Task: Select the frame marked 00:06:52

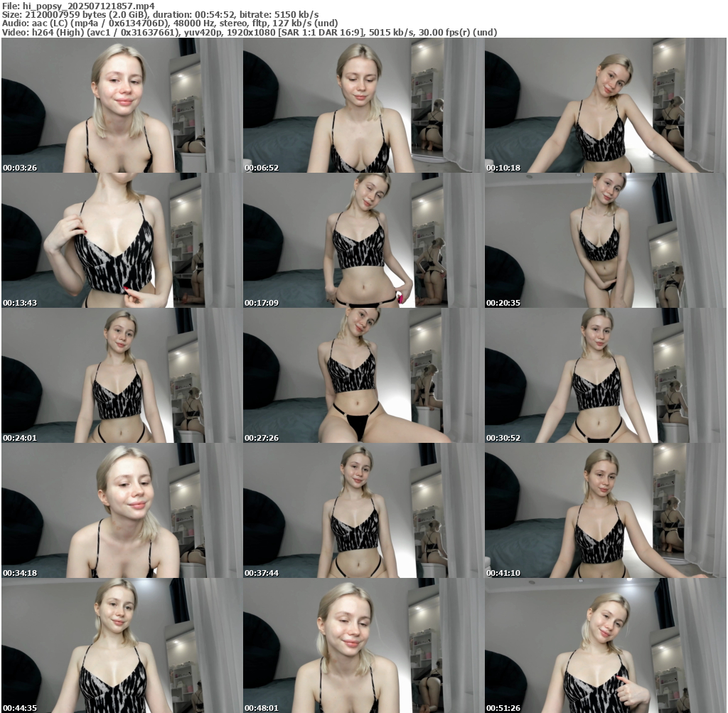Action: click(x=363, y=105)
